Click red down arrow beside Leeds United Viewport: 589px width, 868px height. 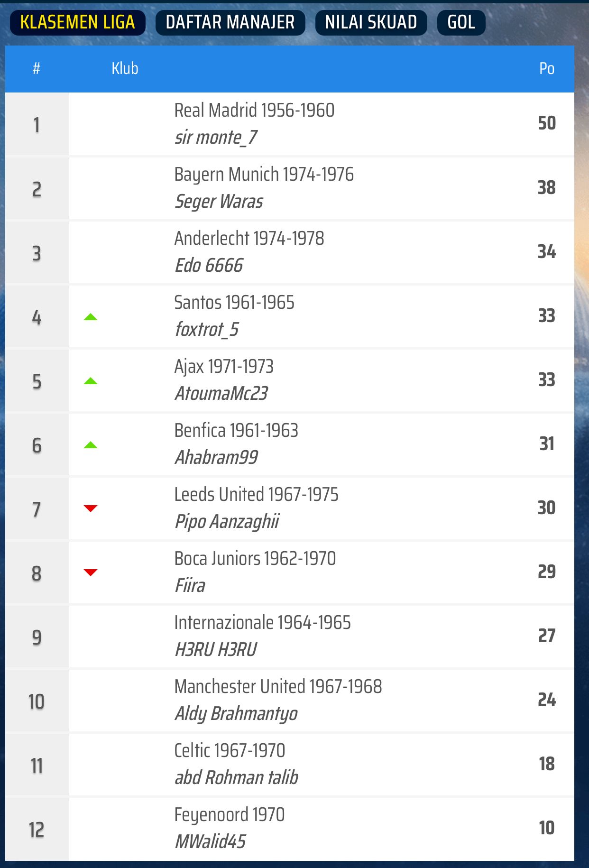point(91,508)
